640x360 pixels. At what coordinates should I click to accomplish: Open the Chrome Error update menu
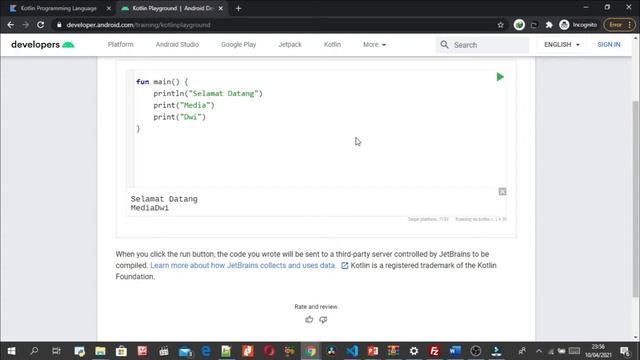tap(619, 25)
